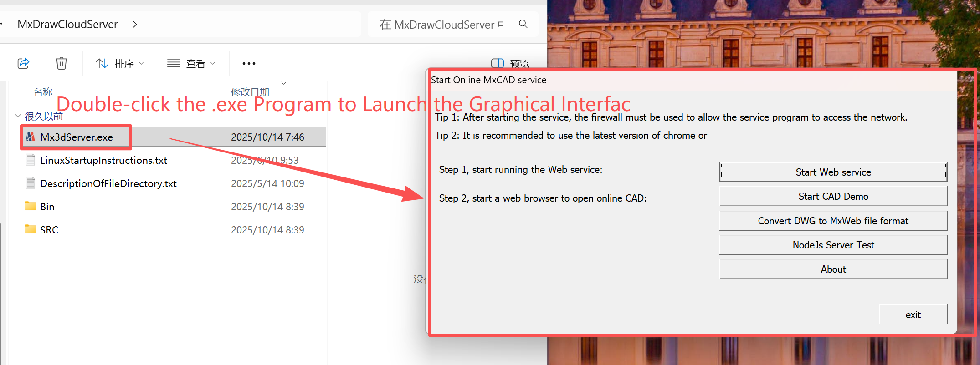
Task: Click the exit button in dialog
Action: point(913,314)
